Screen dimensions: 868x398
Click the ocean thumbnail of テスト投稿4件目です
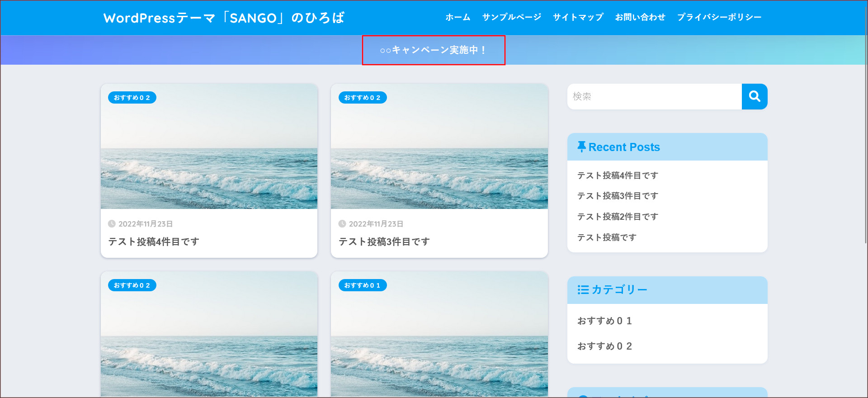(209, 154)
